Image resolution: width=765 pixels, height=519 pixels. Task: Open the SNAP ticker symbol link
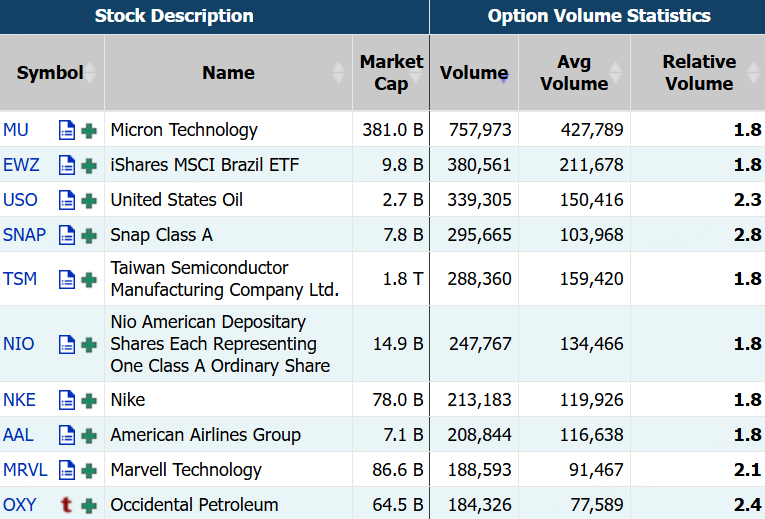pos(24,235)
